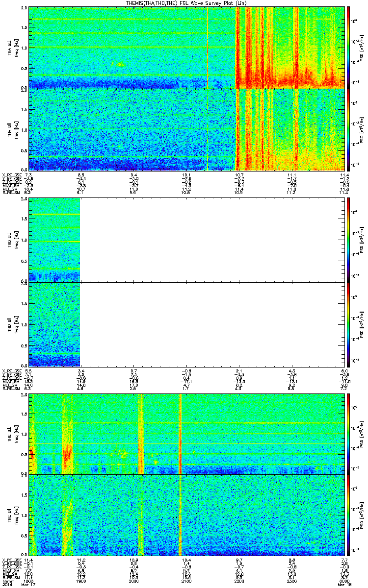The image size is (368, 588).
Task: Click the PSD color bar beside THE B-parallel
Action: coord(348,515)
